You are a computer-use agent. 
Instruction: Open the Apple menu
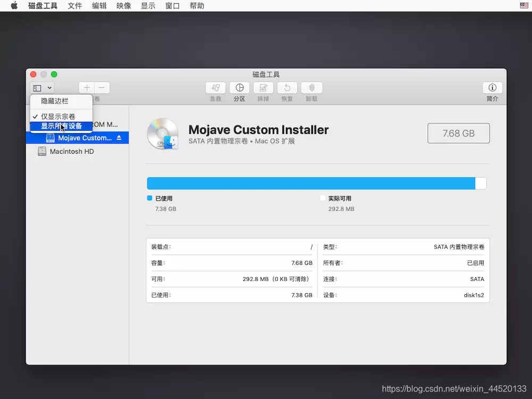coord(14,6)
